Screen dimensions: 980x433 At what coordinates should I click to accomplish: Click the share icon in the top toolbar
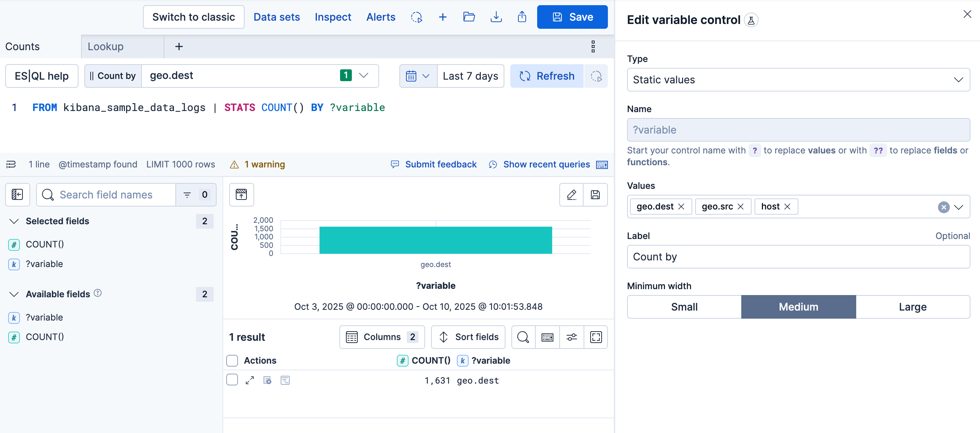pyautogui.click(x=522, y=17)
